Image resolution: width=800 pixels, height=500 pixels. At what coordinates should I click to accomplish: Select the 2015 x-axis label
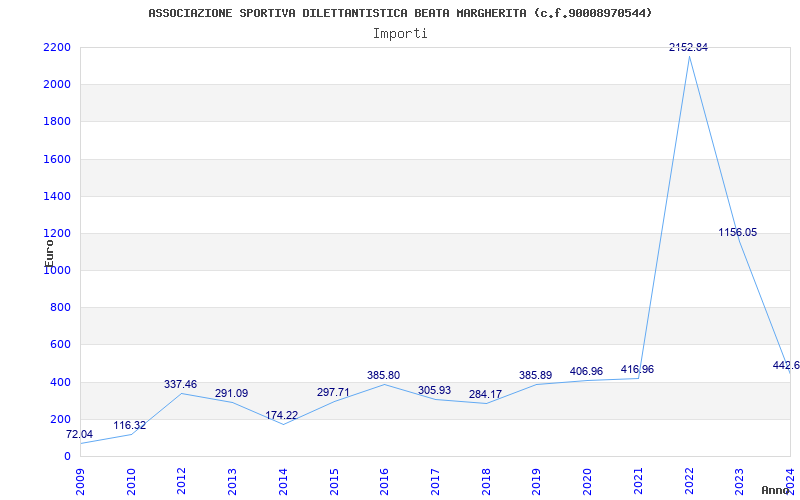[334, 482]
